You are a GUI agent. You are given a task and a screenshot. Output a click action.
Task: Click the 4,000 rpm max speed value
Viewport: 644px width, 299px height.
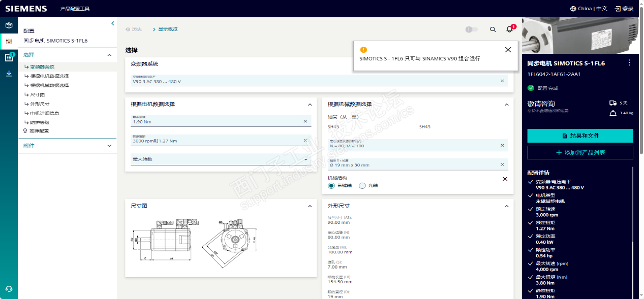point(547,270)
